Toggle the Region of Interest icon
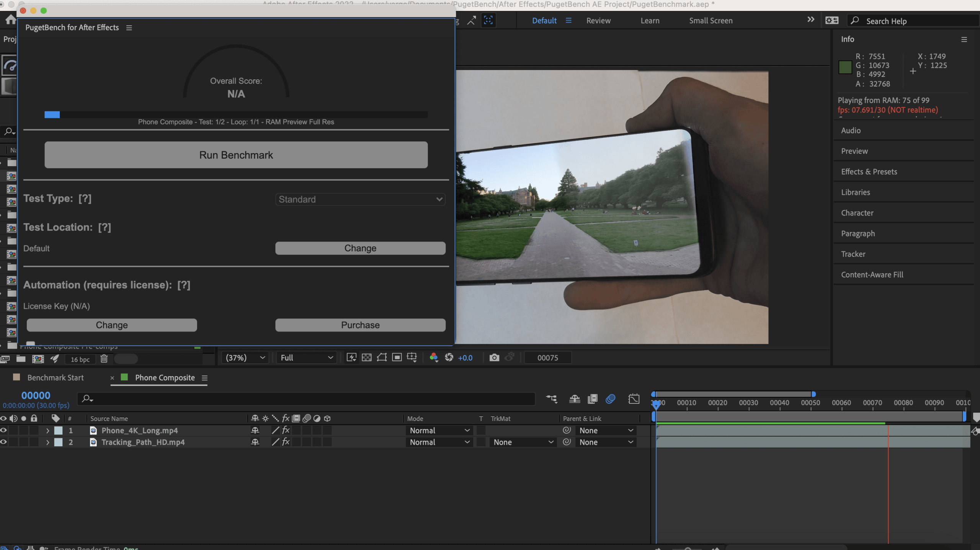Viewport: 980px width, 550px height. [397, 357]
